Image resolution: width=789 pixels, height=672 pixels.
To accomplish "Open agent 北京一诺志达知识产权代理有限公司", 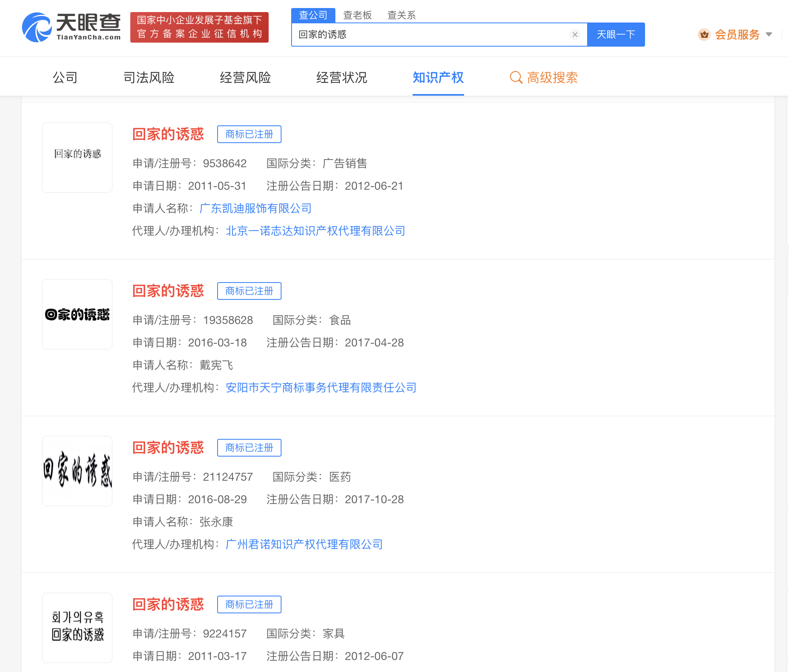I will pyautogui.click(x=316, y=231).
